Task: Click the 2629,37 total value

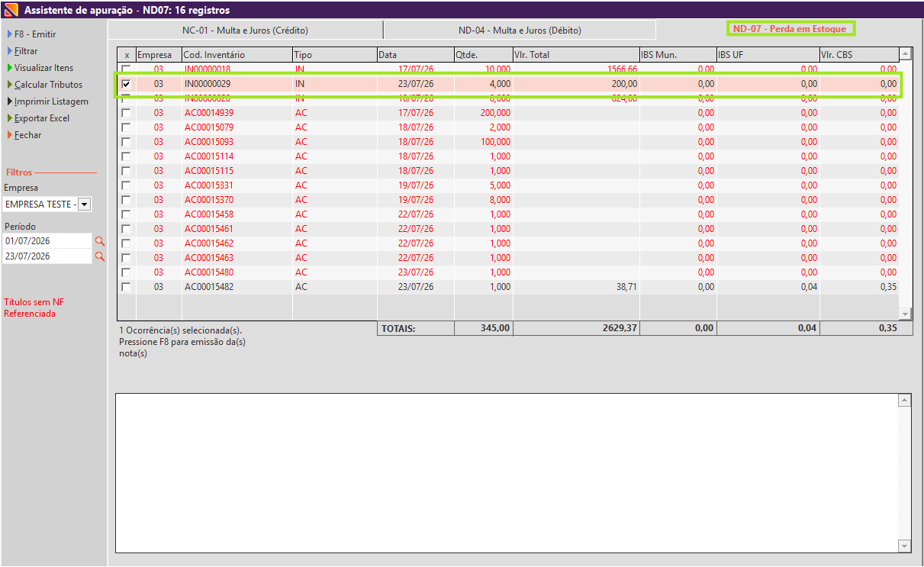Action: point(619,328)
